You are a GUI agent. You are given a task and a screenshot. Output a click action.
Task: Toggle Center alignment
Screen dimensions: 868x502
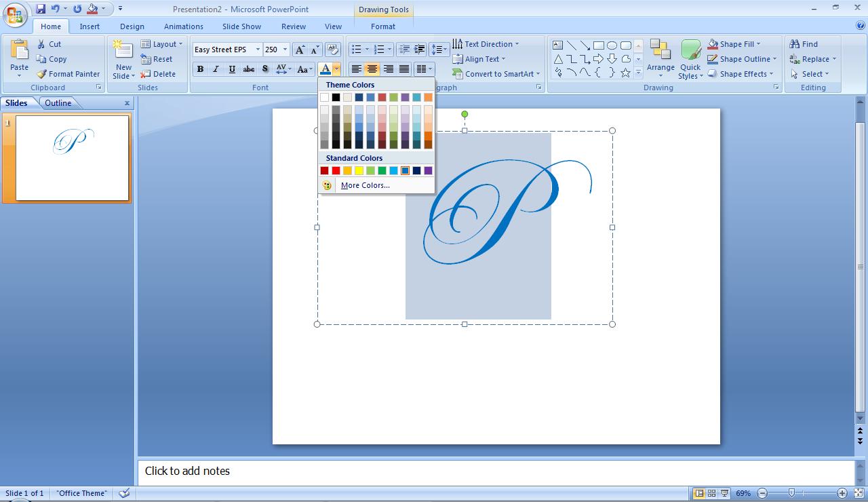372,69
